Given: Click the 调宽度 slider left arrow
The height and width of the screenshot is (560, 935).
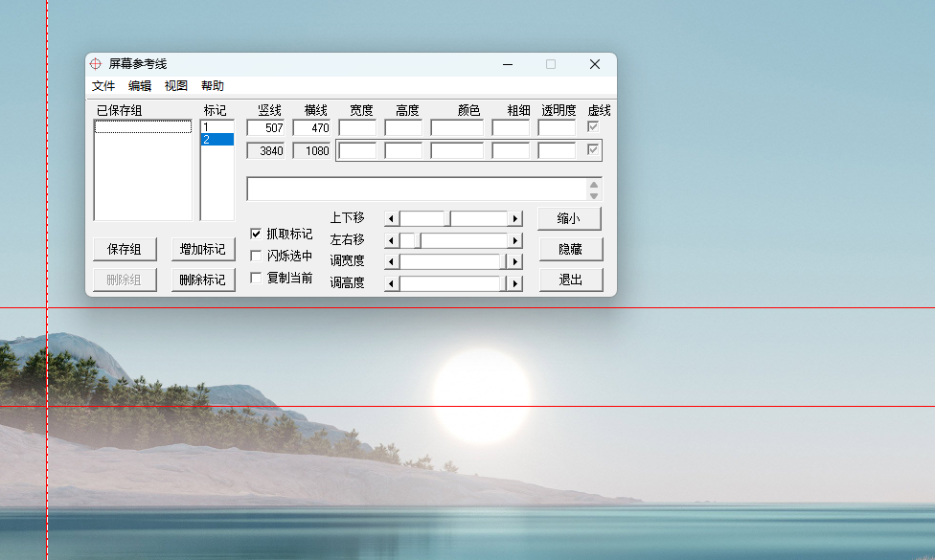Looking at the screenshot, I should 391,261.
